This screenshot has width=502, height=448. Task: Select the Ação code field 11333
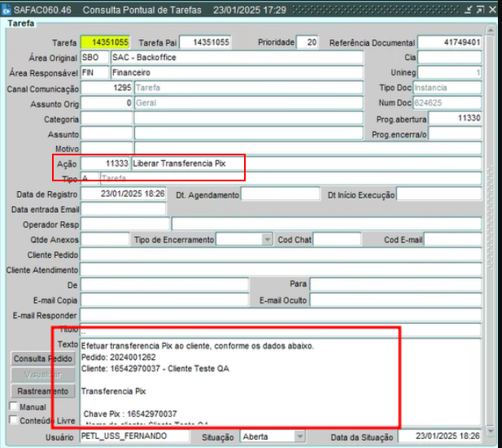pos(106,163)
